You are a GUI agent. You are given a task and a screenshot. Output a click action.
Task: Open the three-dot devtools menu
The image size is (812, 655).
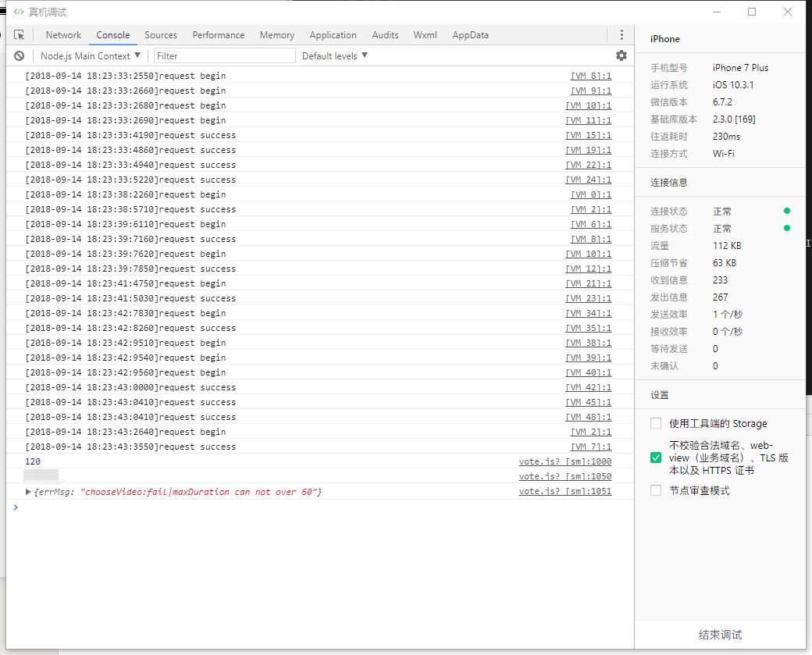[621, 34]
